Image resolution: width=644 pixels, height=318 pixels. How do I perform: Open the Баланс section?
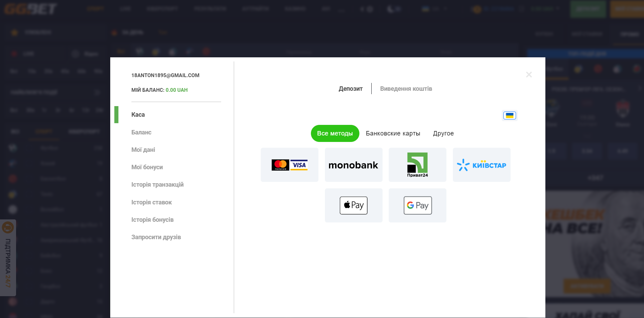[x=141, y=132]
